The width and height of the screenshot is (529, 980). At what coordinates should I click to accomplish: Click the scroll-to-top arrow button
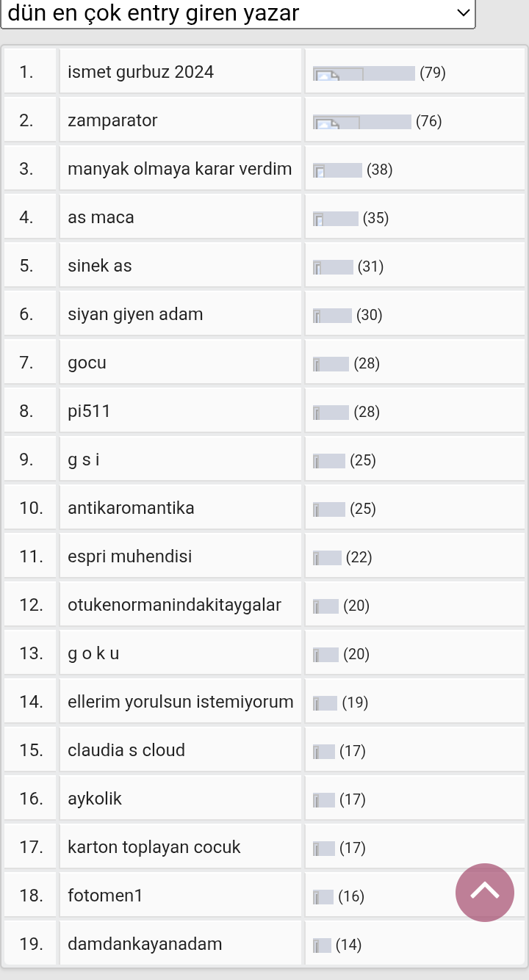point(485,892)
